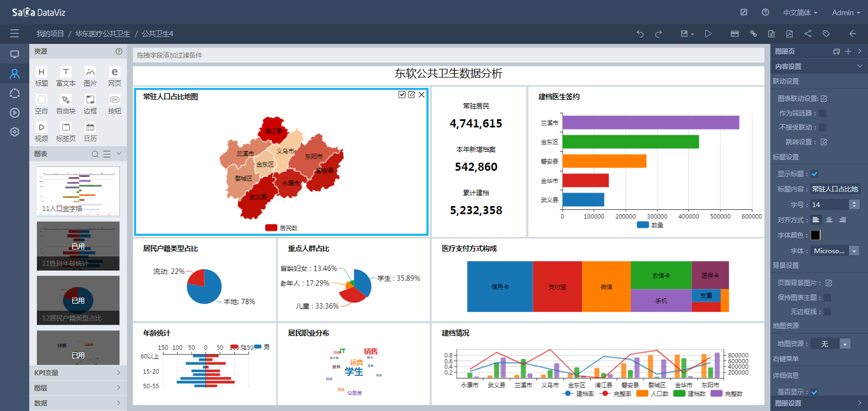The height and width of the screenshot is (411, 868).
Task: Go to 华东医疗公共卫生 breadcrumb link
Action: click(x=103, y=34)
